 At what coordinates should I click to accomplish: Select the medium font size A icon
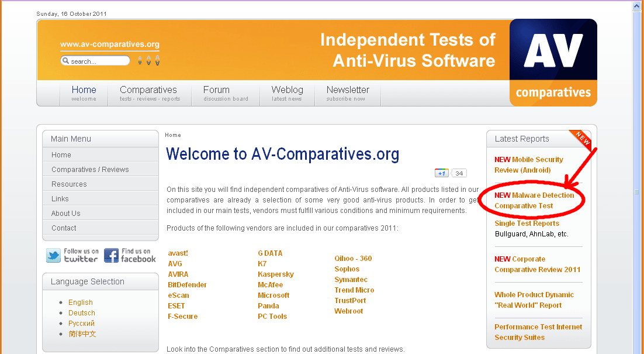(148, 61)
